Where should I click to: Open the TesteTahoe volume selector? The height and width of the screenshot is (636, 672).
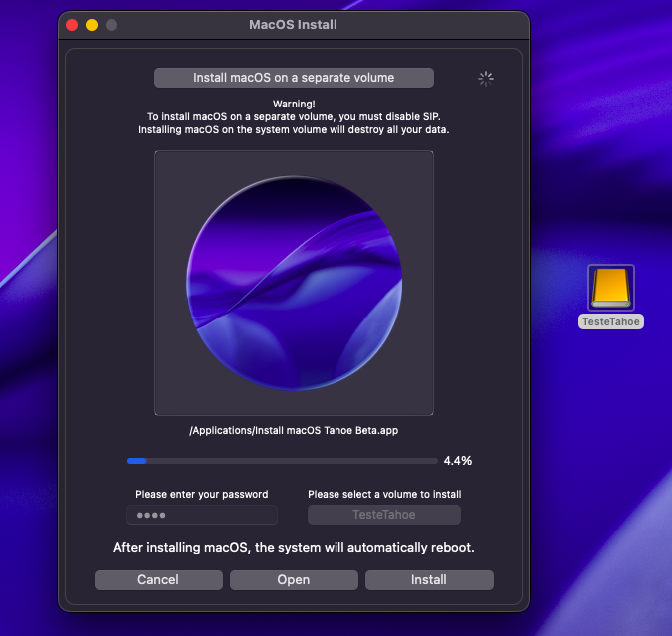(384, 515)
